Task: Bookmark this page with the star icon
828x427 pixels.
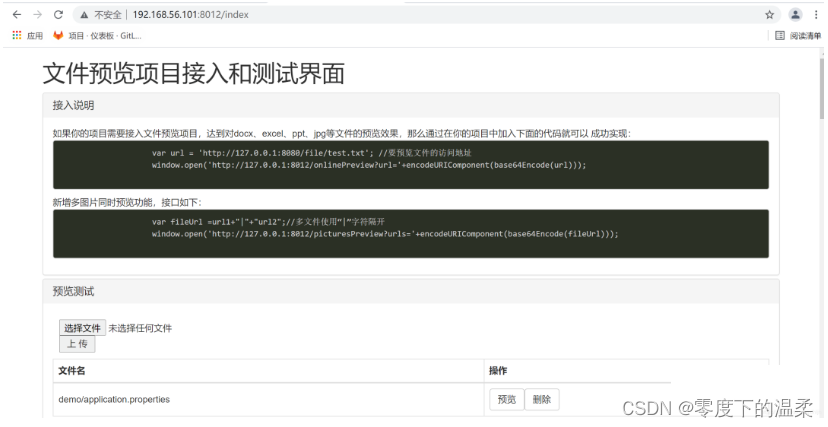Action: click(769, 15)
